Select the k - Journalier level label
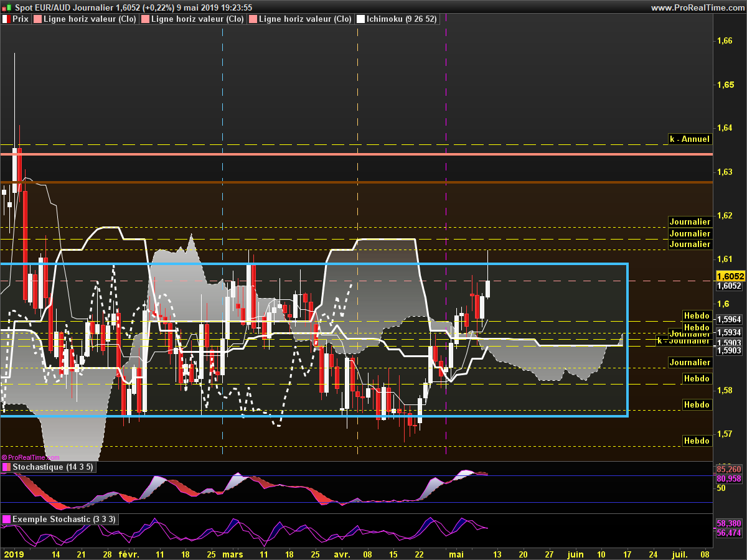The image size is (747, 560). click(x=684, y=340)
